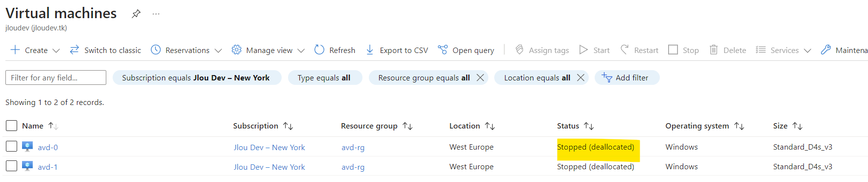The width and height of the screenshot is (868, 182).
Task: Sort by Status column
Action: pos(576,126)
